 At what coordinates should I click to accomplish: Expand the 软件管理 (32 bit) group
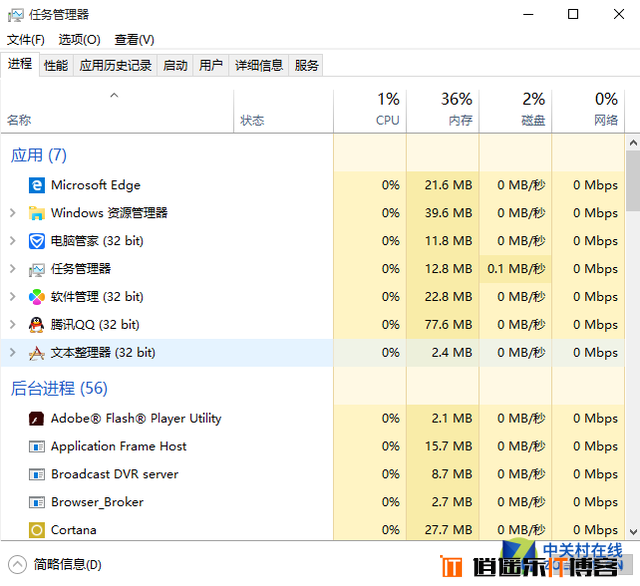(13, 296)
